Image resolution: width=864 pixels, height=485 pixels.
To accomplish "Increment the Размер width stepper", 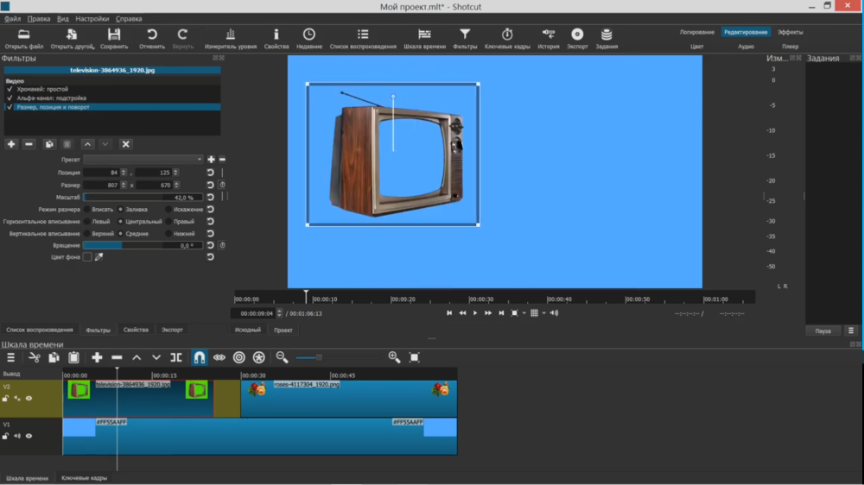I will [x=123, y=183].
